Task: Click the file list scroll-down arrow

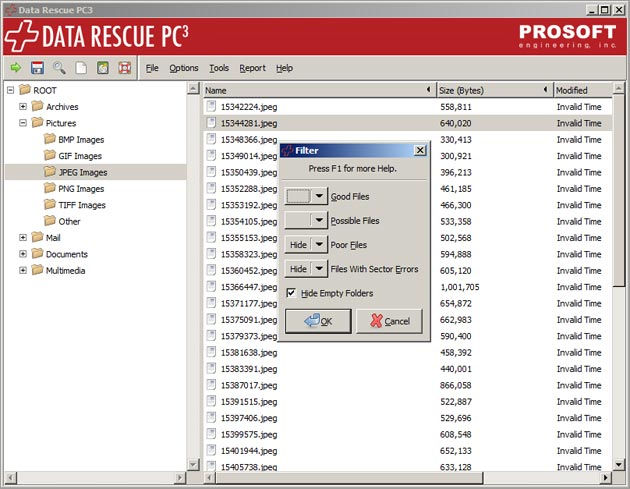Action: (x=619, y=465)
